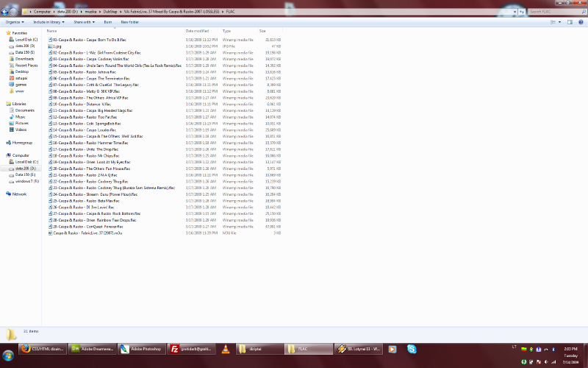Open the Documents library

pos(22,110)
